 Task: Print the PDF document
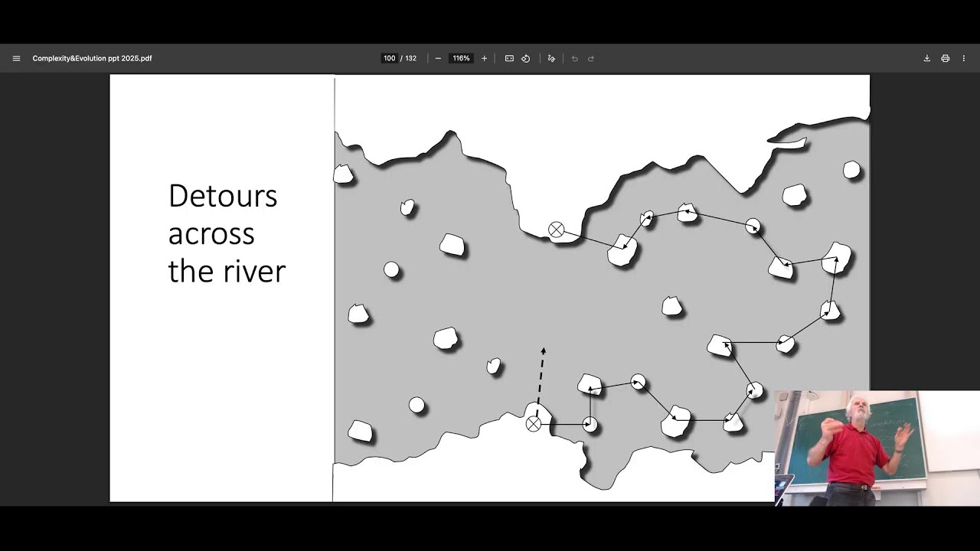946,58
